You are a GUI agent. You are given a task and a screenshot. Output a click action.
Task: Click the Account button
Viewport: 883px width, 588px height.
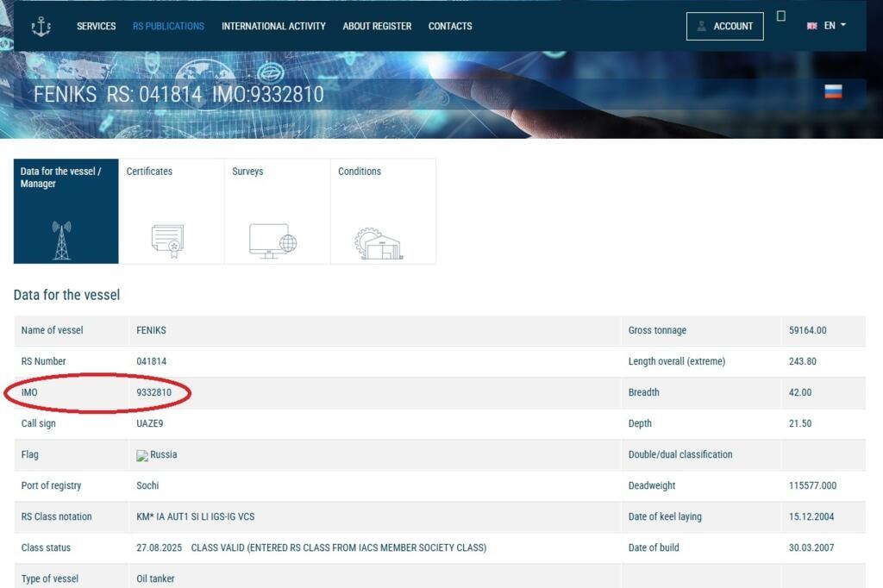pyautogui.click(x=724, y=26)
